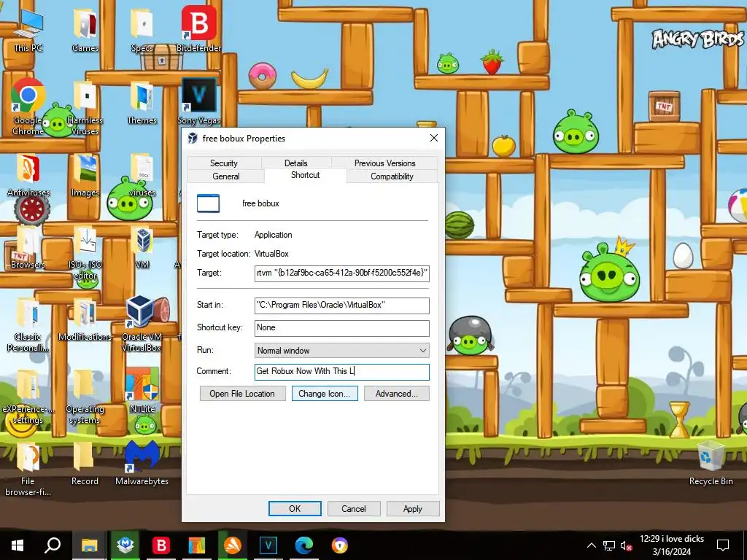Open the Operating systems folder
Screen dimensions: 747x560
pyautogui.click(x=85, y=397)
